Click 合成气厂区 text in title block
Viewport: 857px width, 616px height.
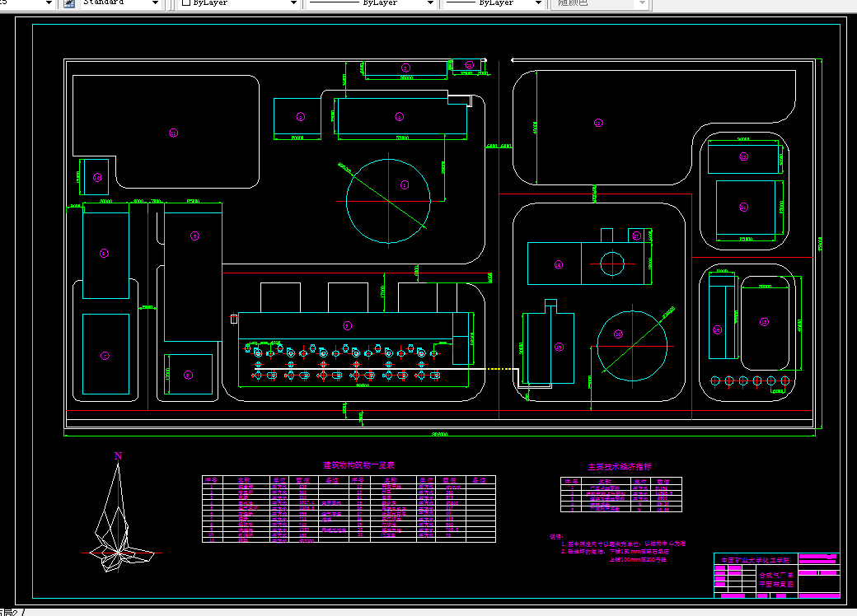point(776,575)
